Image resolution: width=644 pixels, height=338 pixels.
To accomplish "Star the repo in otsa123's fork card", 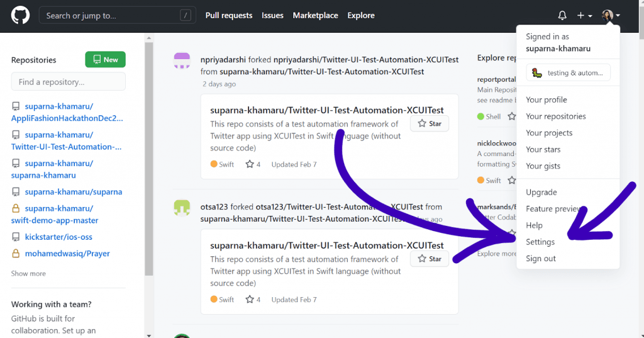I will click(430, 259).
